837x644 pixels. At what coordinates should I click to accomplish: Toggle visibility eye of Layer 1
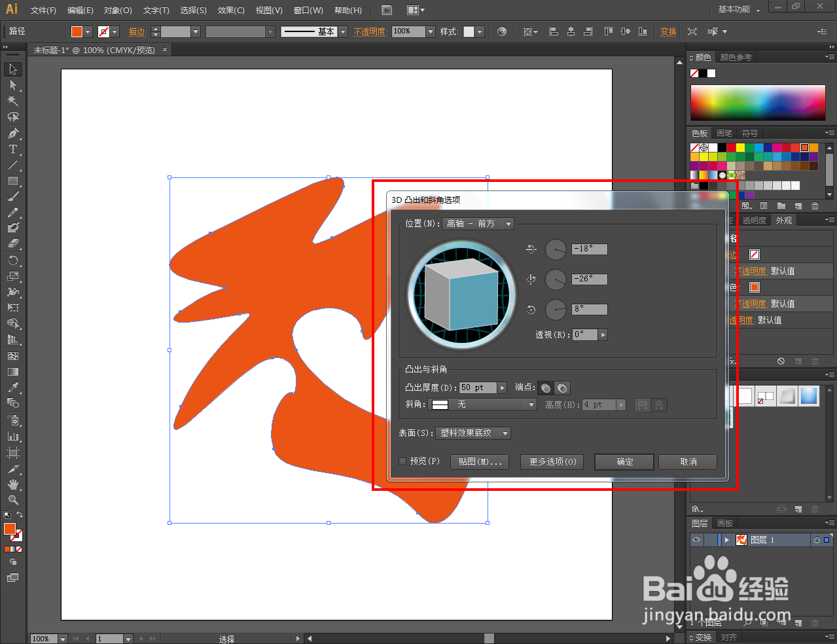coord(696,540)
